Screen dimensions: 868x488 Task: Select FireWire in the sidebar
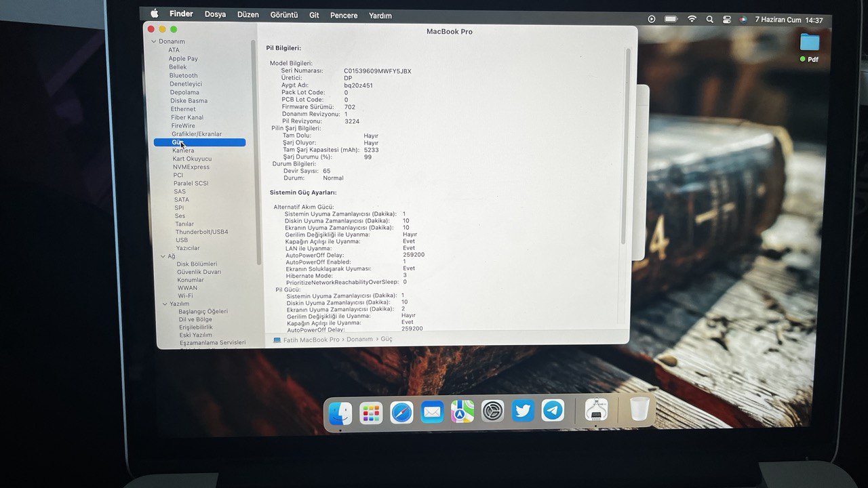tap(183, 125)
